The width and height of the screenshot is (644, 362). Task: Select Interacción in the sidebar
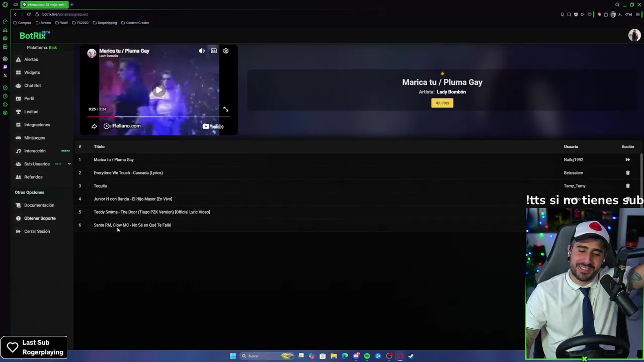pos(35,151)
